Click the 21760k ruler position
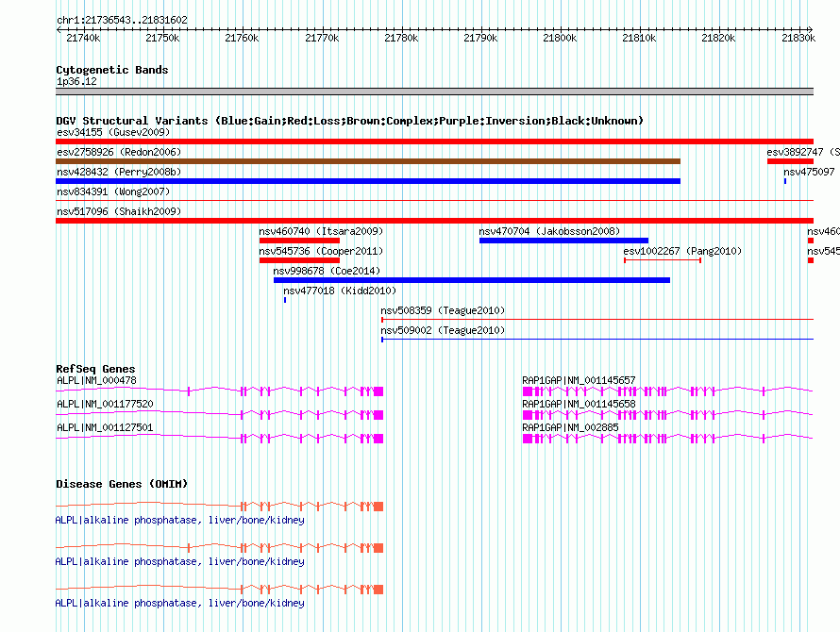 [242, 38]
